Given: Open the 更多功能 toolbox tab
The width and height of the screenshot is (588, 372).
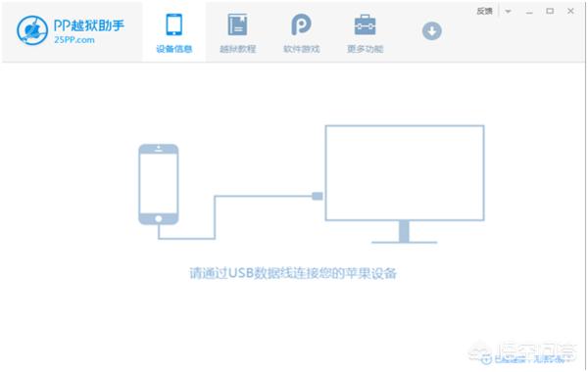Looking at the screenshot, I should pos(365,33).
